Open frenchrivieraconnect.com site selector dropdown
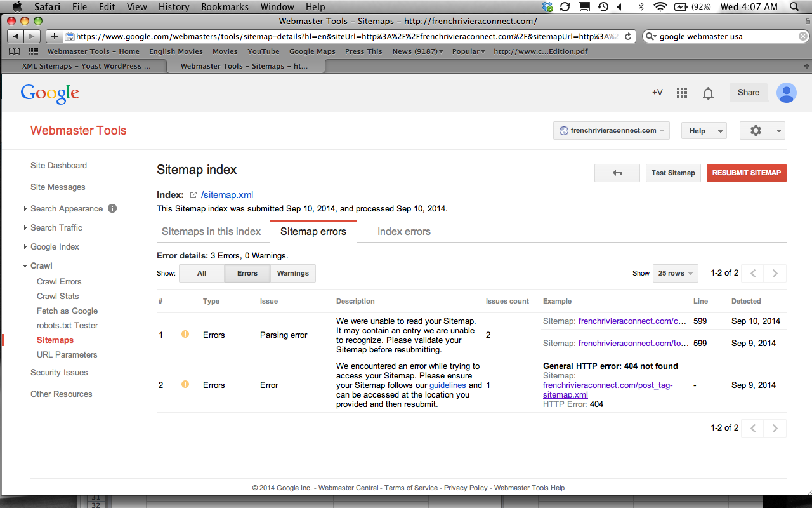This screenshot has width=812, height=508. pos(612,130)
